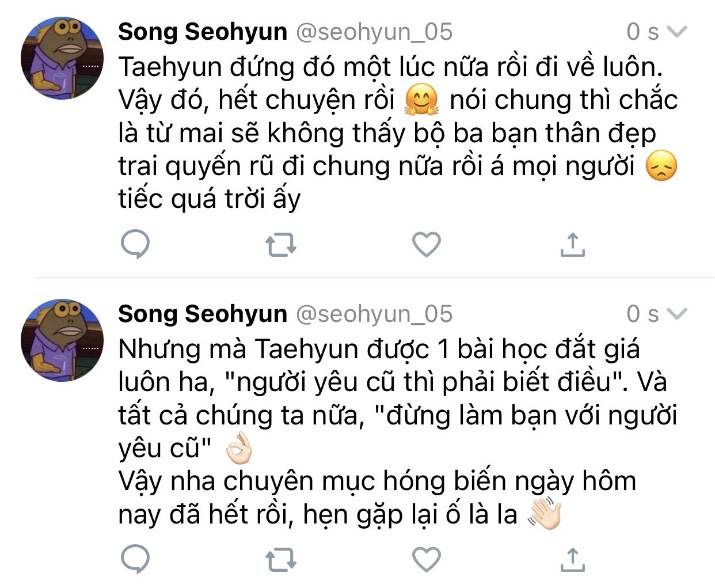
Task: Open the '0 s' timestamp on 'Nhưng mà Taehyun' tweet
Action: point(642,314)
